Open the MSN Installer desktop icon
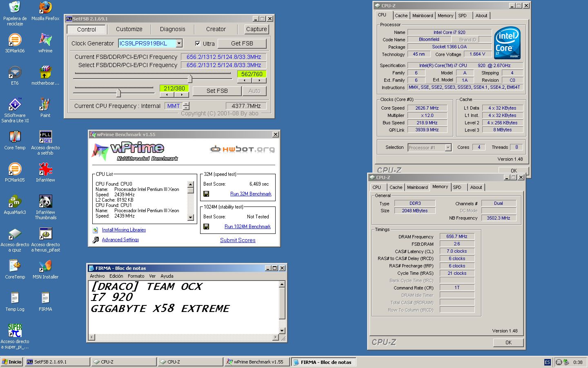Screen dimensions: 588x368 click(x=45, y=266)
